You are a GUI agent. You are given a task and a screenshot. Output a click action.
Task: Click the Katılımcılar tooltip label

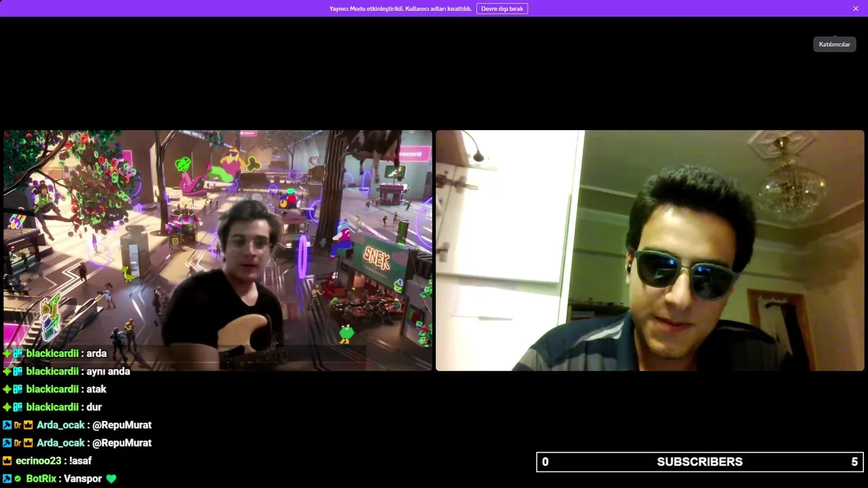[x=834, y=44]
